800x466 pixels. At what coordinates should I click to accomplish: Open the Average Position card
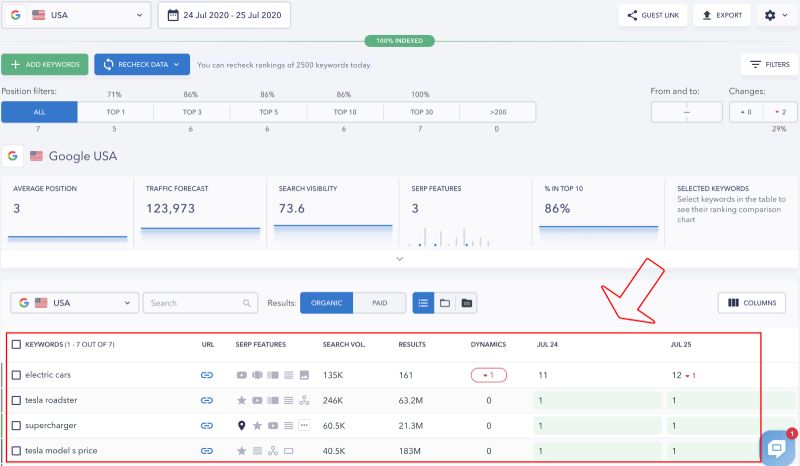pos(67,212)
